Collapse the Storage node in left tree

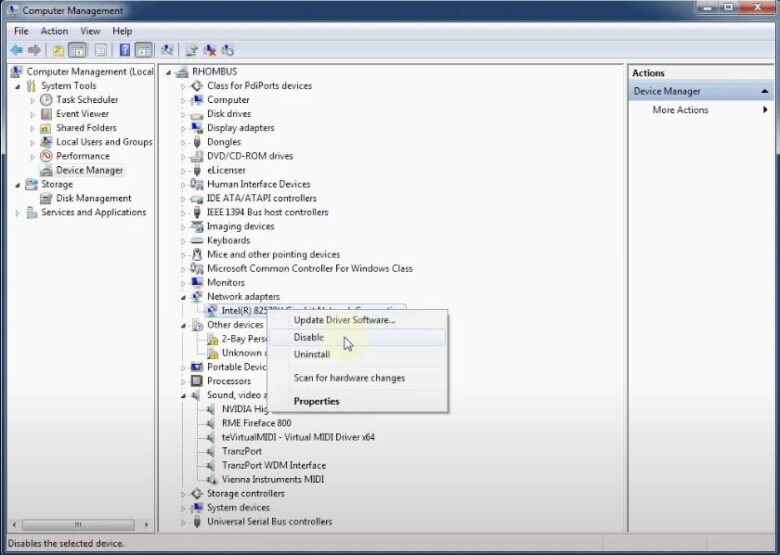click(x=18, y=185)
